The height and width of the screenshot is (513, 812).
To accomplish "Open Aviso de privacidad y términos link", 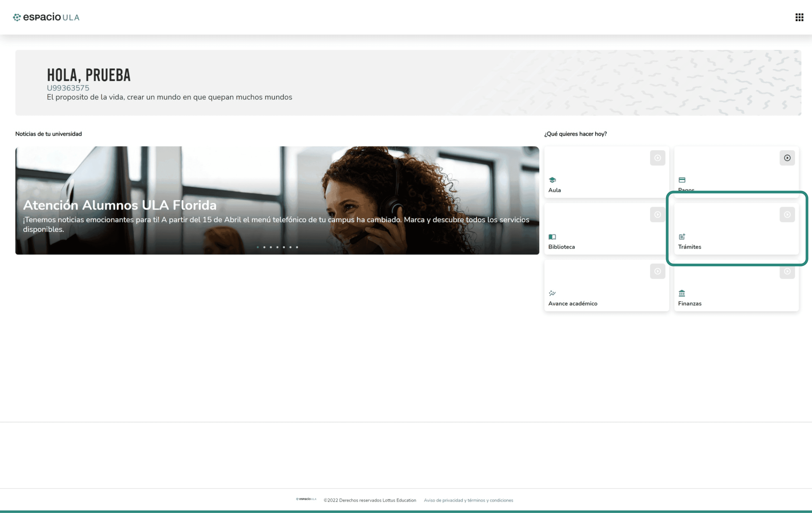I will pyautogui.click(x=468, y=500).
